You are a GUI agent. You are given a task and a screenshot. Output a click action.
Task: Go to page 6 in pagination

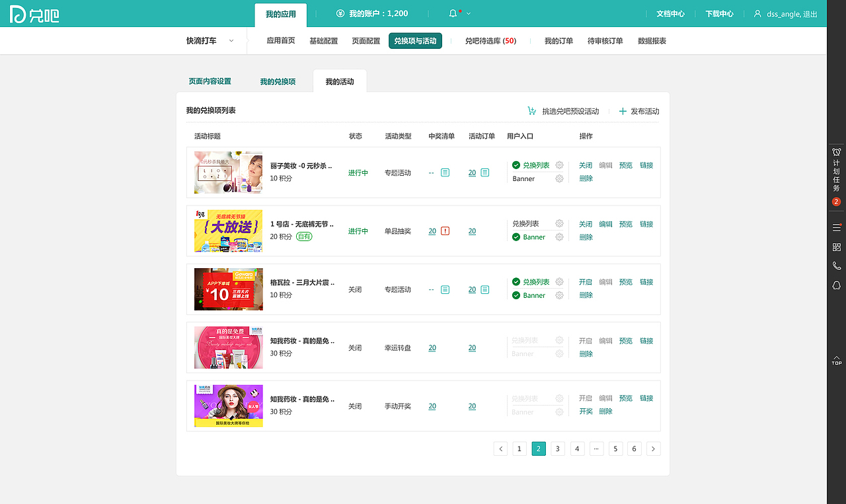[x=634, y=449]
